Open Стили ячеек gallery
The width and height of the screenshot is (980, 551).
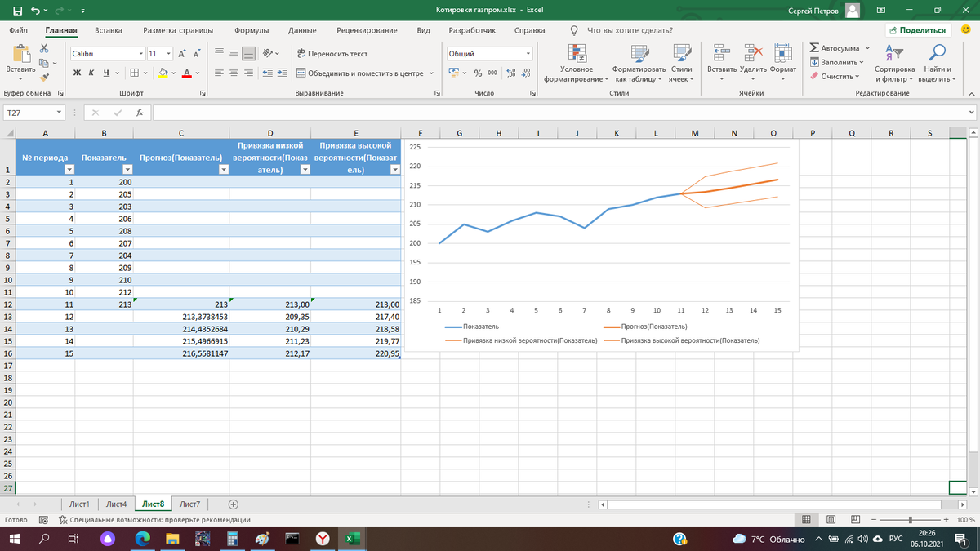click(681, 63)
